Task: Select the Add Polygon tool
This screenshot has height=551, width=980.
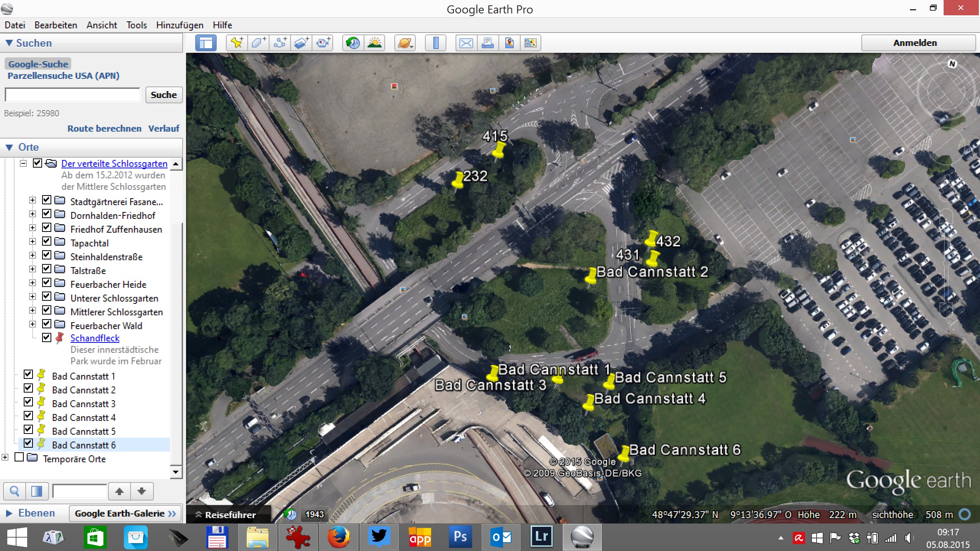Action: click(258, 43)
